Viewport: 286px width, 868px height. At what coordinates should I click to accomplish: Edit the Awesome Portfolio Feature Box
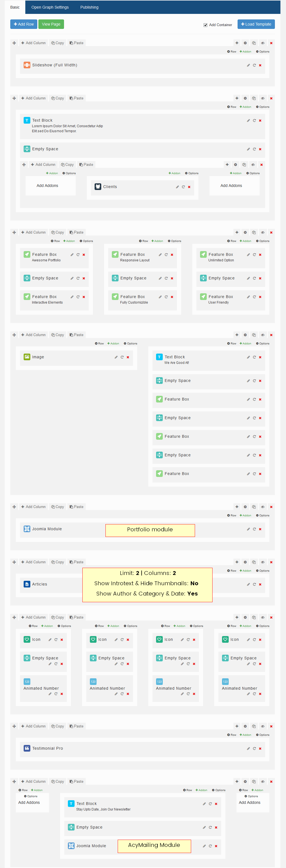[72, 255]
